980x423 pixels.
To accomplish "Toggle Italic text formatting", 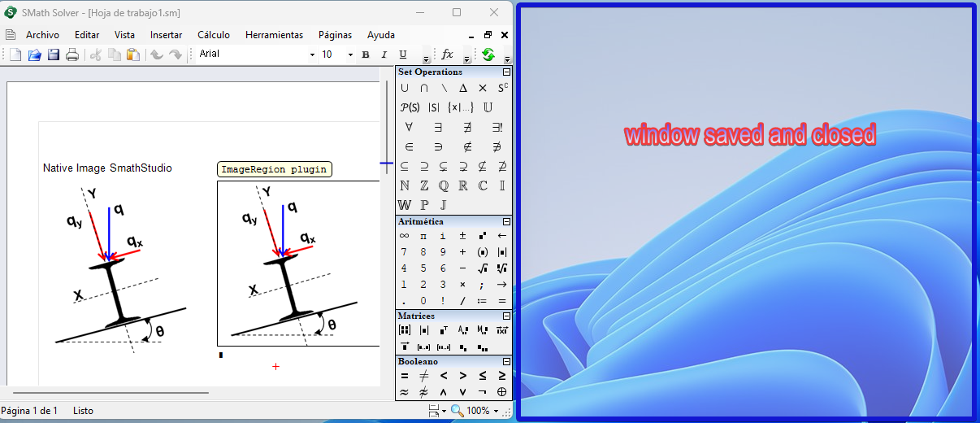I will tap(384, 55).
